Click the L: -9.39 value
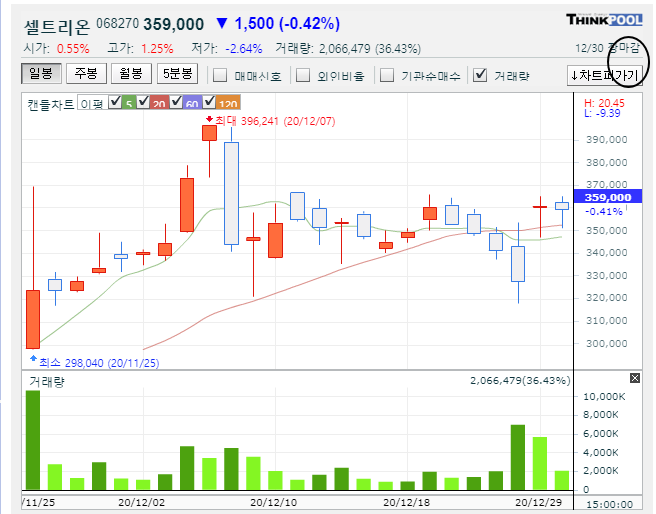656x514 pixels. click(x=602, y=113)
